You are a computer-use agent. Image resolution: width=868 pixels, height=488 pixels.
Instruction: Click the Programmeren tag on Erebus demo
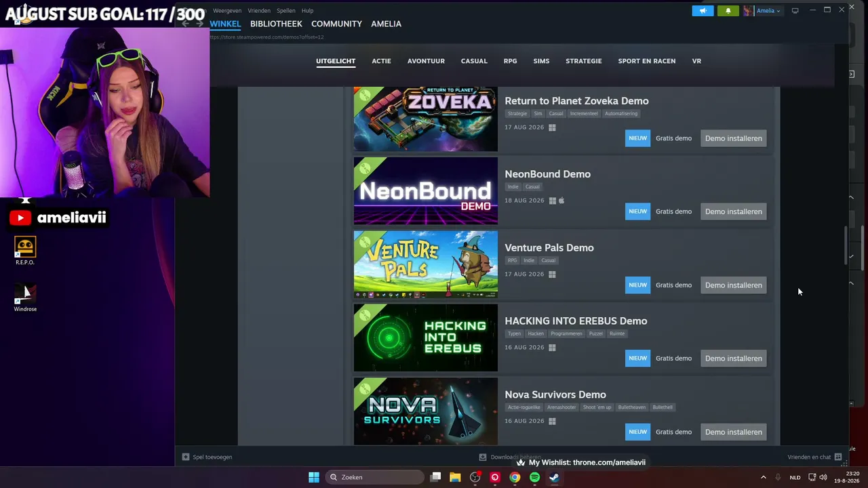point(566,333)
